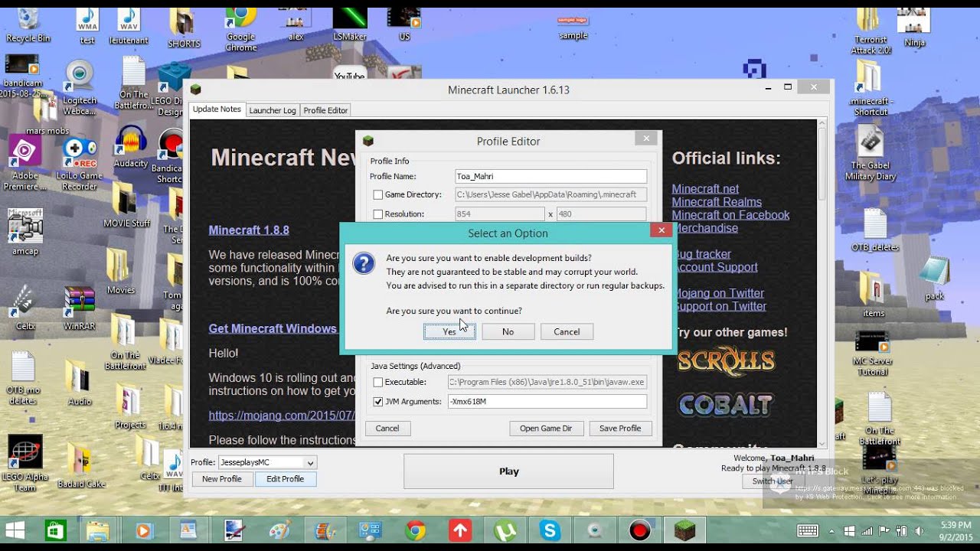The image size is (980, 551).
Task: Open Game Dir button
Action: 546,429
